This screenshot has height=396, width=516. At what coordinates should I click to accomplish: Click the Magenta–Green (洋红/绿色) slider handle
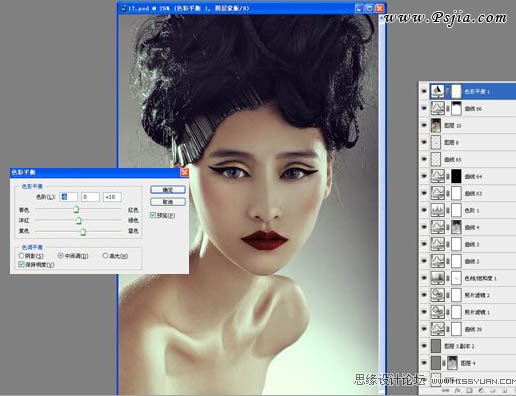tap(78, 220)
